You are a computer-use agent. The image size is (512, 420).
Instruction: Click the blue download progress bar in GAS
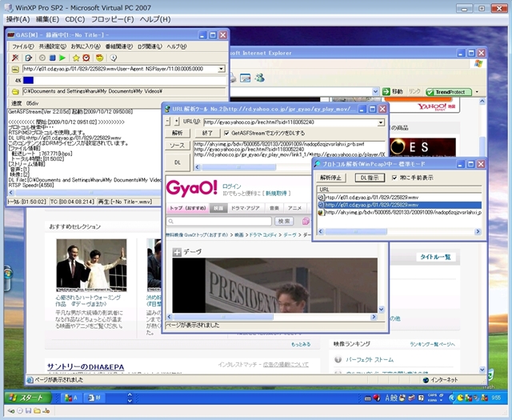[28, 80]
